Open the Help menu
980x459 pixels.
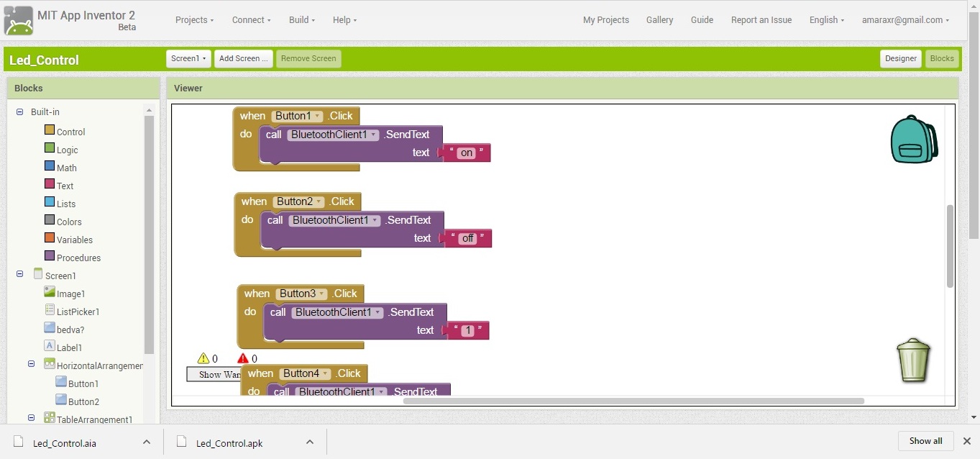coord(344,20)
